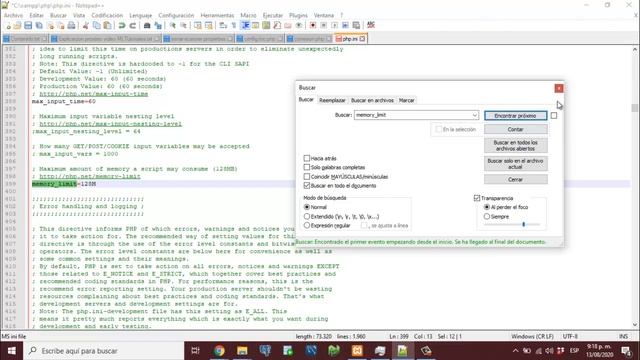Cut selection with the scissors icon
The height and width of the screenshot is (360, 640).
tap(86, 25)
